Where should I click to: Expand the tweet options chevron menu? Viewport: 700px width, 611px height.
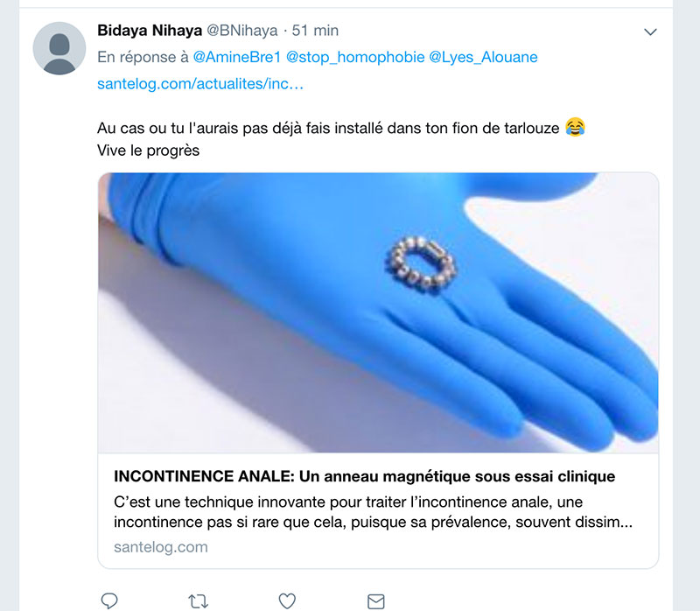point(650,32)
